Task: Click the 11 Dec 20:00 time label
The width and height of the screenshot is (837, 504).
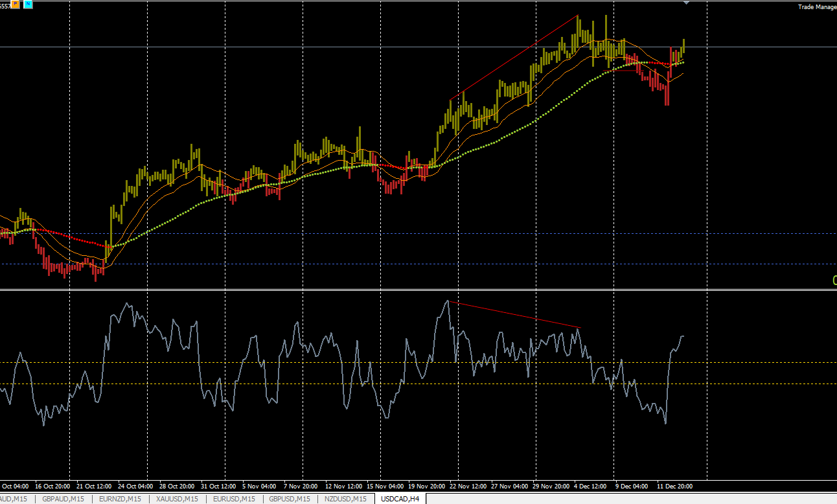Action: 674,486
